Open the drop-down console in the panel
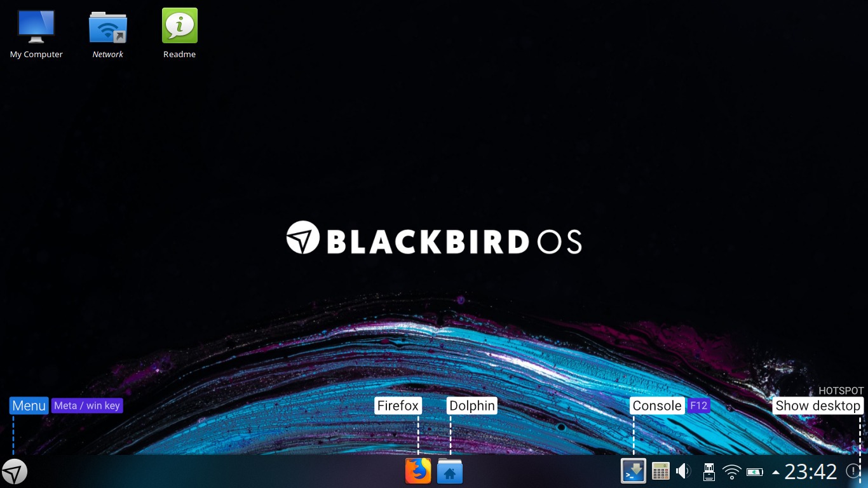This screenshot has height=488, width=868. 634,471
